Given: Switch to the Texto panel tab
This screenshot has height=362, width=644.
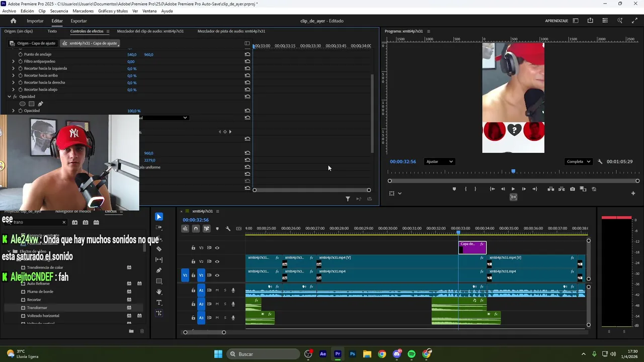Looking at the screenshot, I should point(52,31).
